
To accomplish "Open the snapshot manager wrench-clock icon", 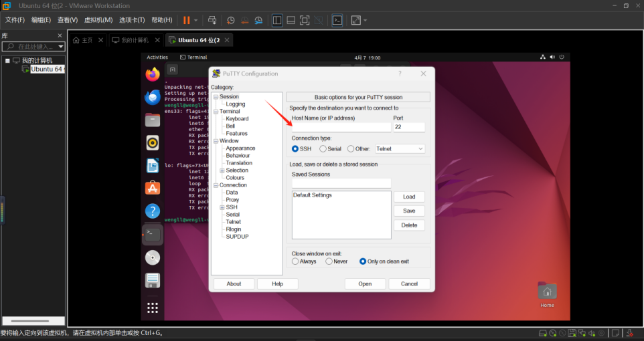I will (258, 20).
